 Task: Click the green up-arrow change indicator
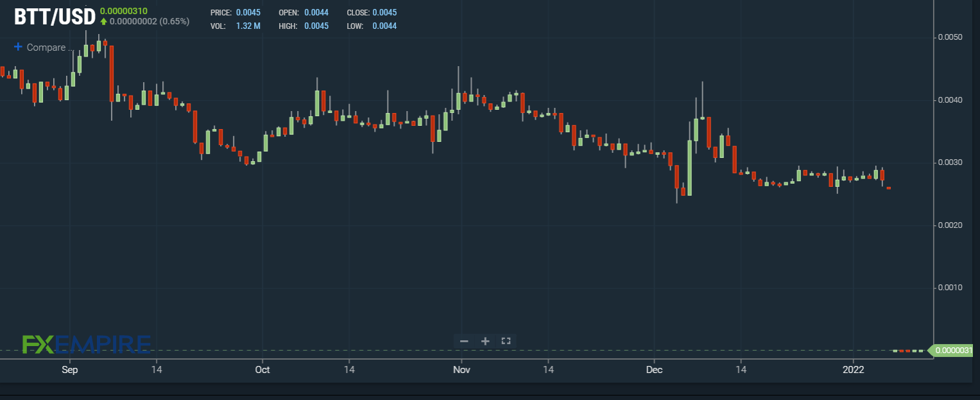[103, 21]
